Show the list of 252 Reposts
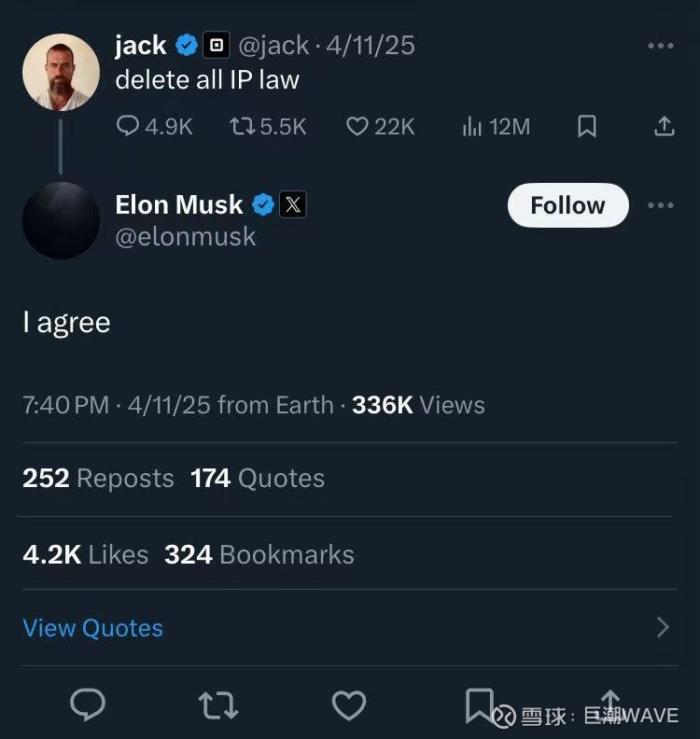Image resolution: width=700 pixels, height=739 pixels. [x=98, y=479]
